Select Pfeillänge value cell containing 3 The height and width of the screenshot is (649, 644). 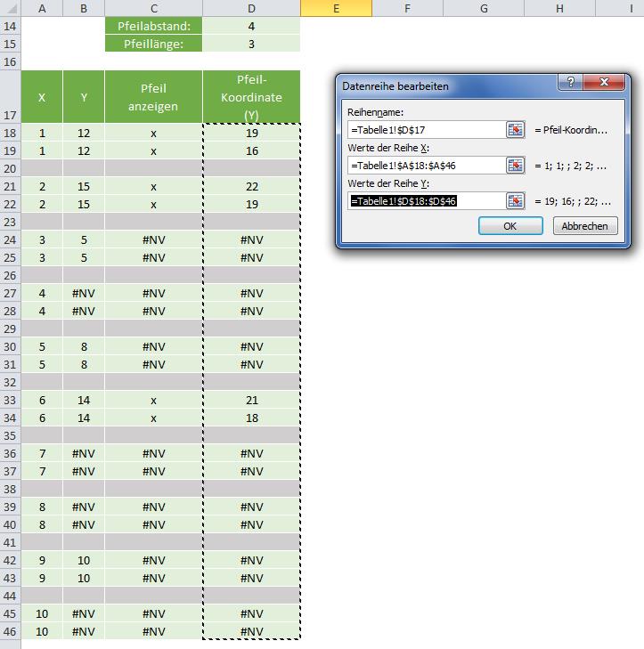(251, 44)
